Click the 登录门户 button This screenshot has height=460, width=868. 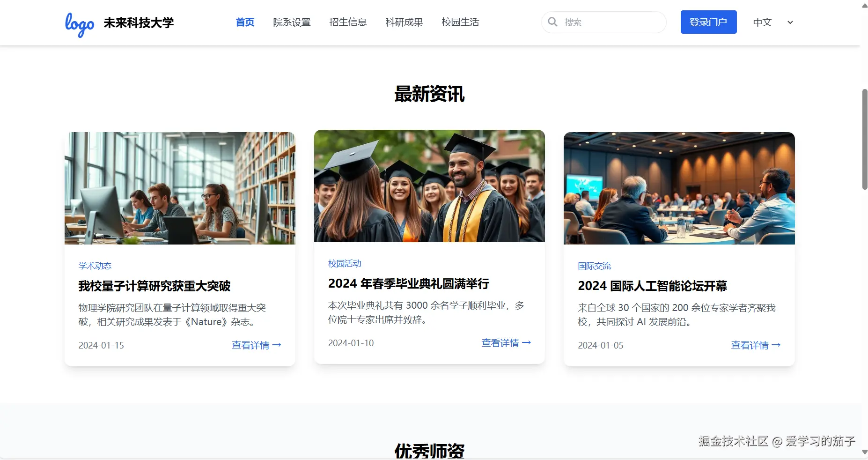[x=708, y=22]
